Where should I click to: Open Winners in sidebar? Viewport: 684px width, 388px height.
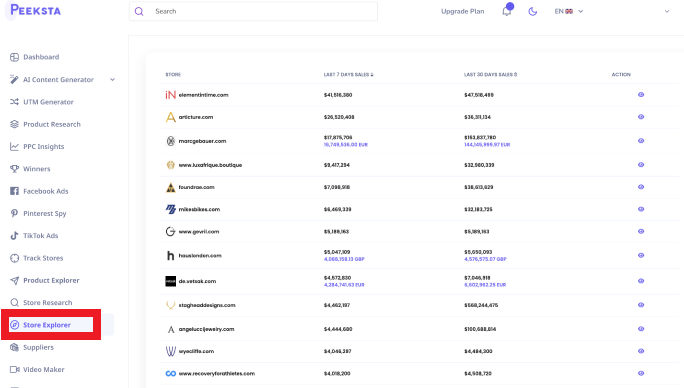[37, 169]
